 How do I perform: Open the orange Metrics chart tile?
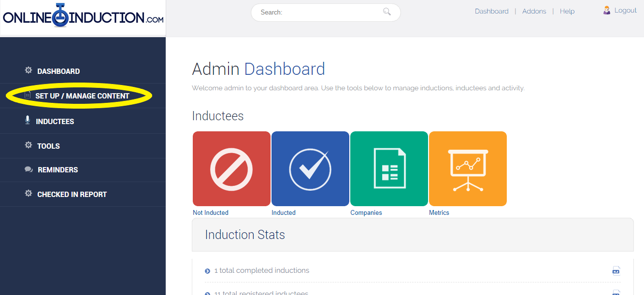pyautogui.click(x=468, y=169)
